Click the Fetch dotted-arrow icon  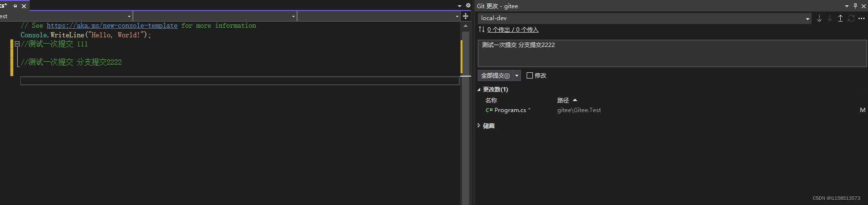click(819, 18)
